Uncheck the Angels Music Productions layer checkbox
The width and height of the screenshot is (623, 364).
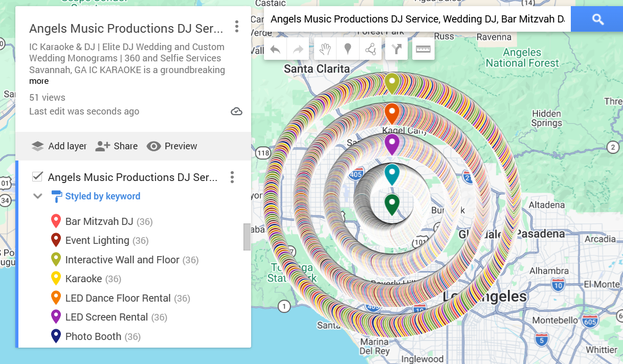coord(37,177)
